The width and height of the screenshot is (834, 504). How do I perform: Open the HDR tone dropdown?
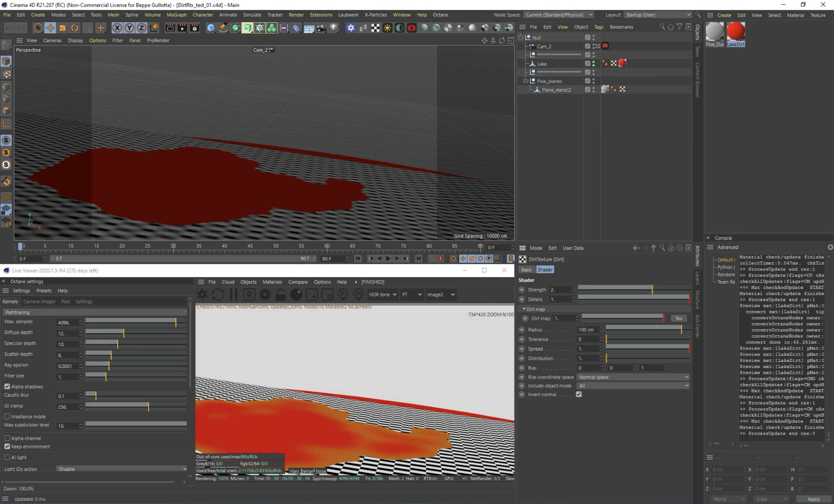tap(382, 295)
